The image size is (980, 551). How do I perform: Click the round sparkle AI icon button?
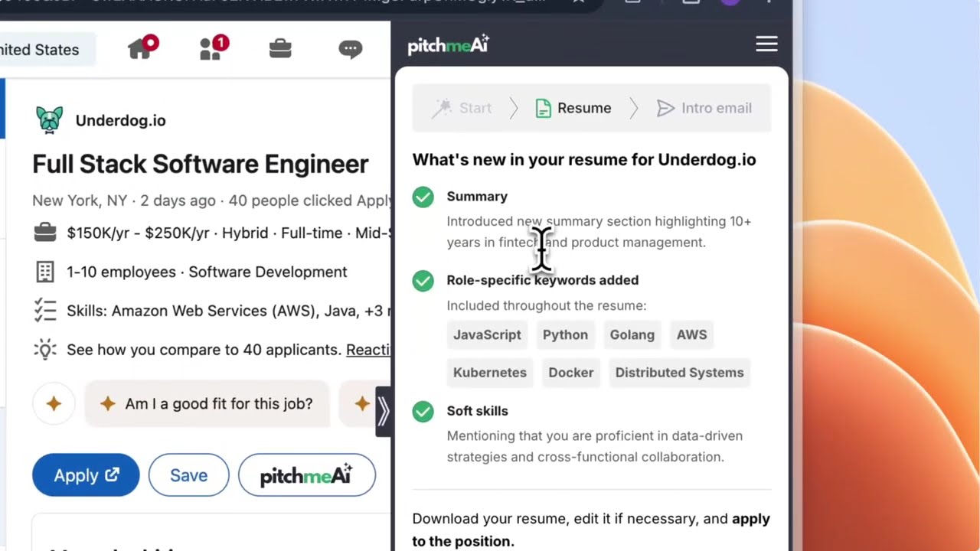point(54,404)
